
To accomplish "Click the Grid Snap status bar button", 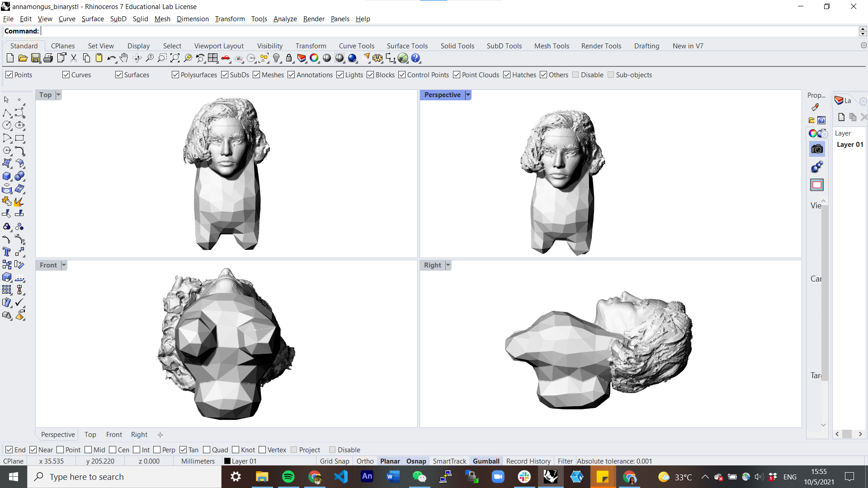I will [x=334, y=460].
